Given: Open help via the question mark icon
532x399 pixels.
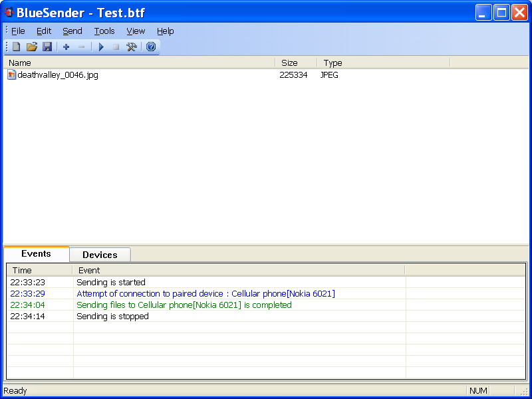Looking at the screenshot, I should pyautogui.click(x=151, y=47).
